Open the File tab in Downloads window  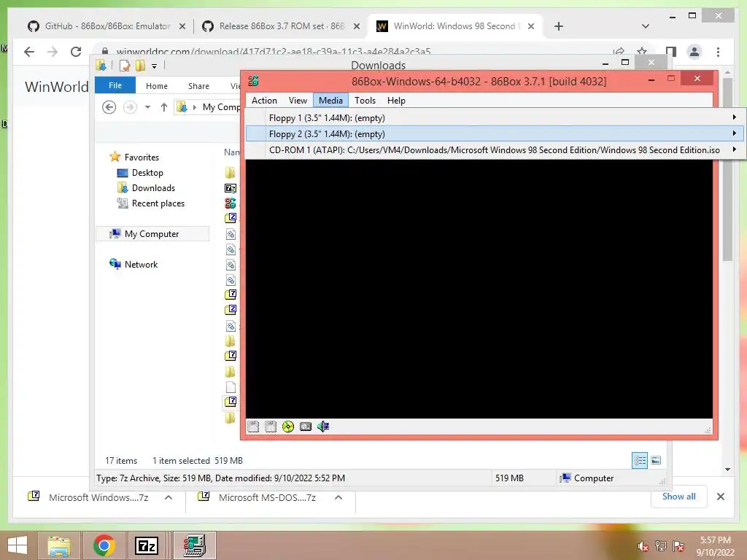pyautogui.click(x=115, y=85)
